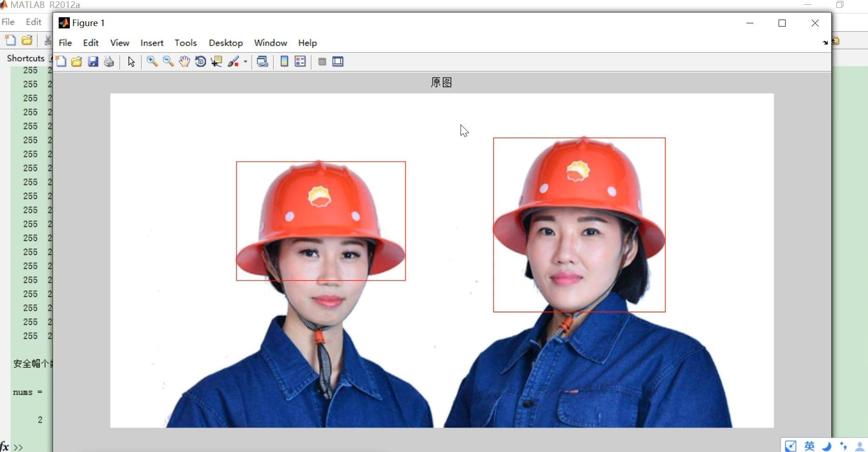
Task: Click the 安全帽个数 output line
Action: coord(33,363)
